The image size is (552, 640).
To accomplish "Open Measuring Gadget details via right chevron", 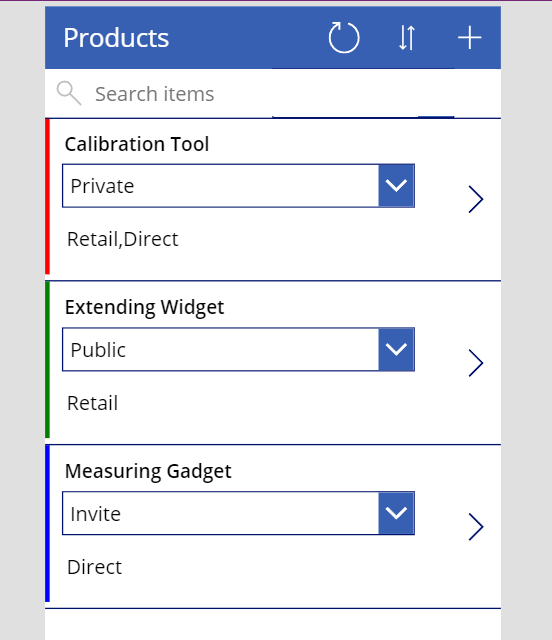I will [476, 527].
